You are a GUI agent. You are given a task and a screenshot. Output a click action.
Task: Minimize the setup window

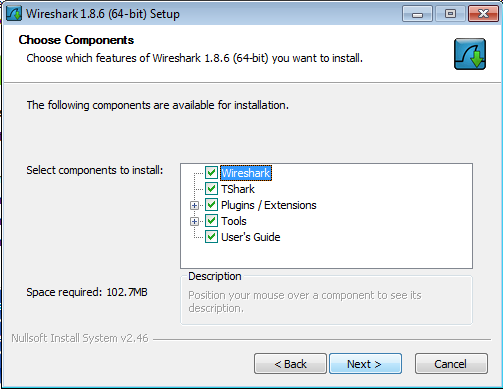[417, 14]
